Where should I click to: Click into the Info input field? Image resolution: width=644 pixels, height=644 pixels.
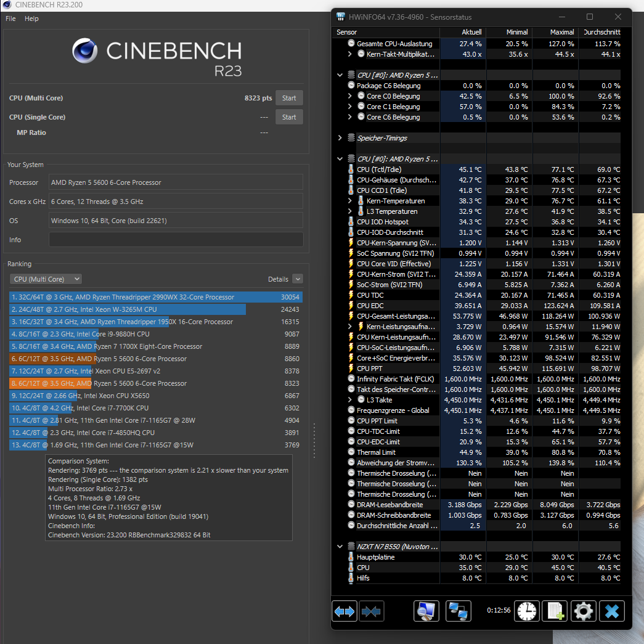click(176, 240)
